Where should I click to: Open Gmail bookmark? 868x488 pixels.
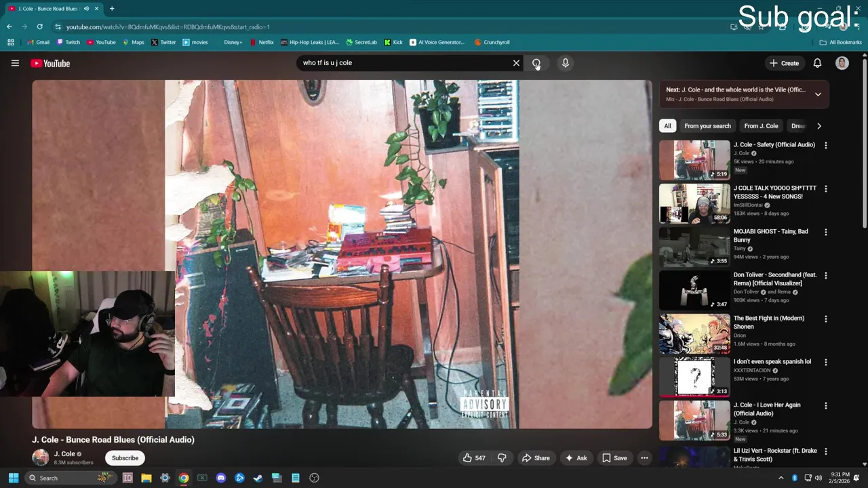(38, 42)
